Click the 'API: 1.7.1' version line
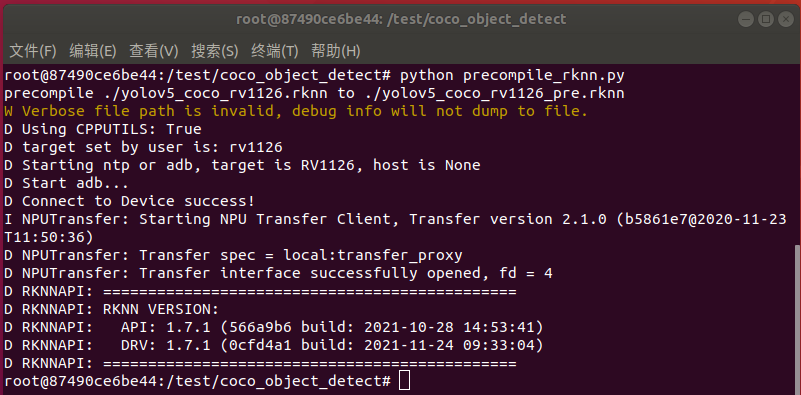Image resolution: width=801 pixels, height=395 pixels. point(273,327)
